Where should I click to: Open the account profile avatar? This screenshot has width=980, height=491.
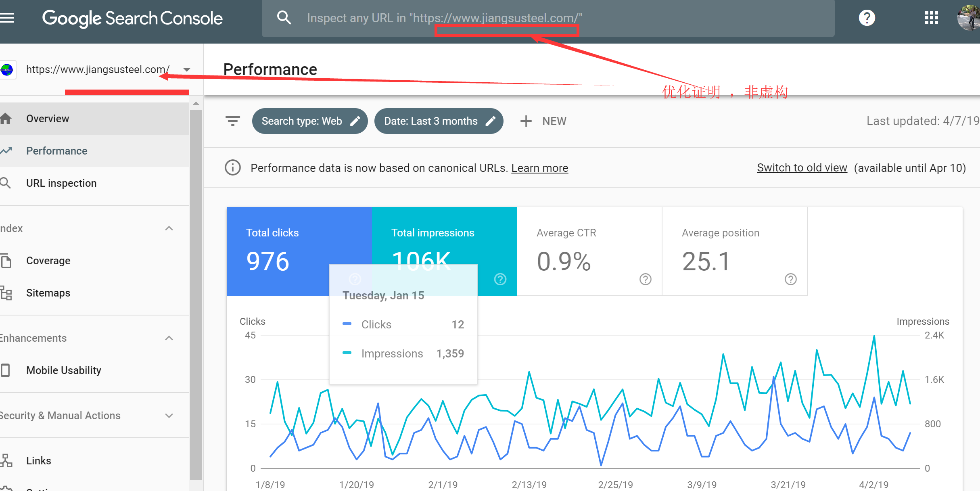coord(969,18)
